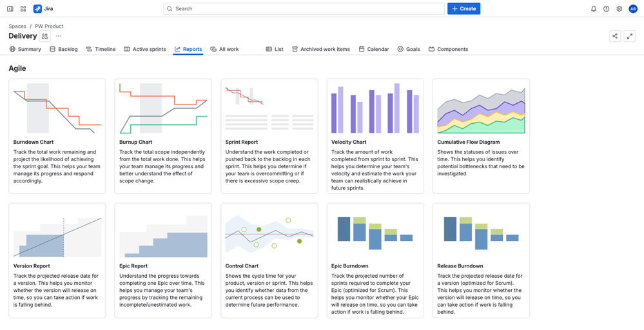This screenshot has height=330, width=644.
Task: Open the Cumulative Flow Diagram thumbnail
Action: [481, 108]
